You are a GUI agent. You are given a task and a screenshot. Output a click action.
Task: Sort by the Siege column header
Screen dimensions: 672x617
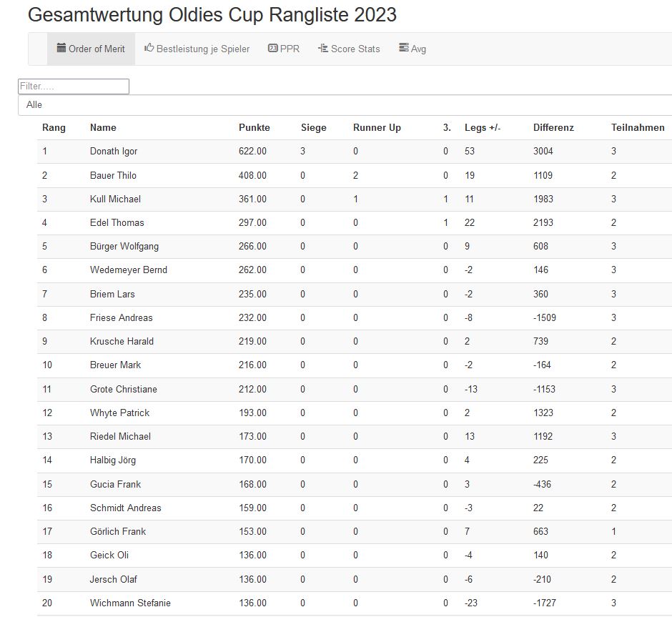[313, 128]
